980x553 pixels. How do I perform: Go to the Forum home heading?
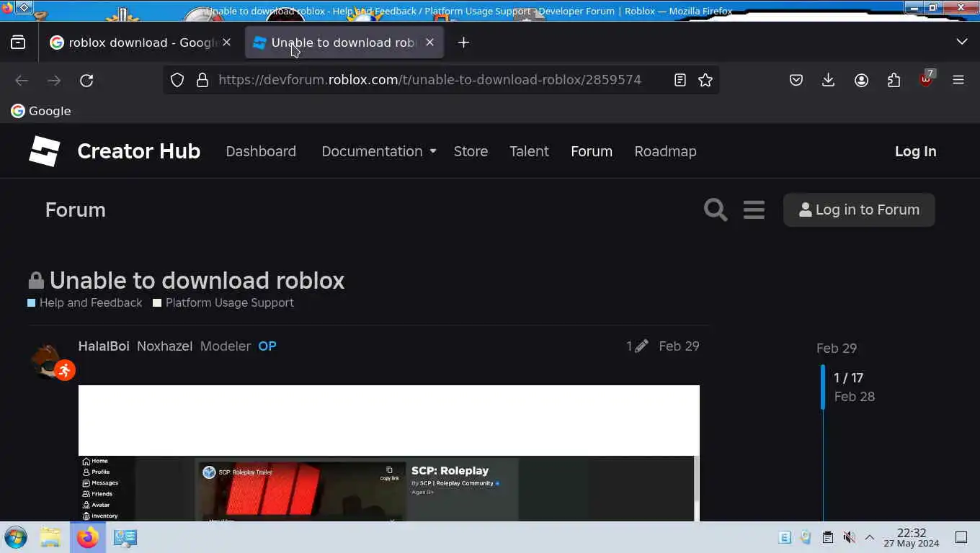pyautogui.click(x=75, y=210)
